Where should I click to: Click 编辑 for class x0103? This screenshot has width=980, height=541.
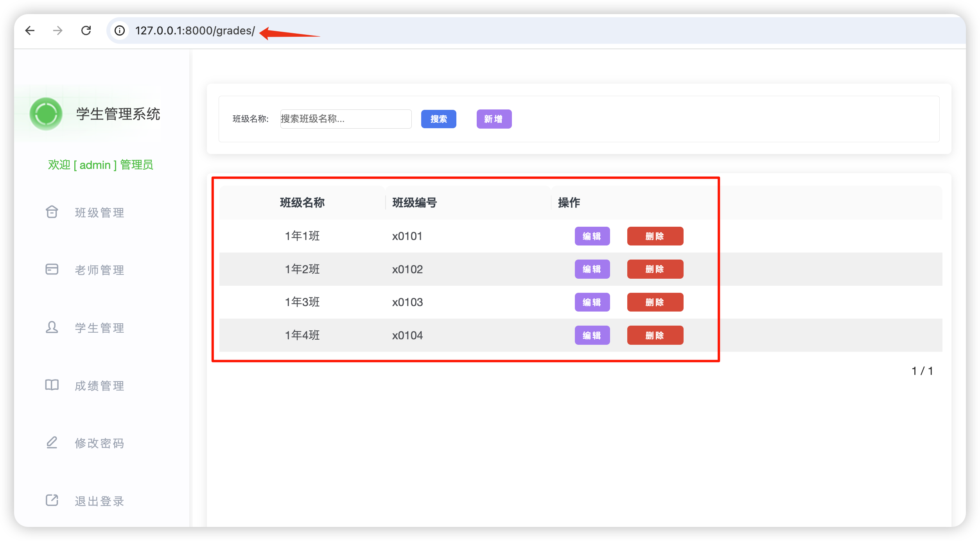tap(592, 302)
